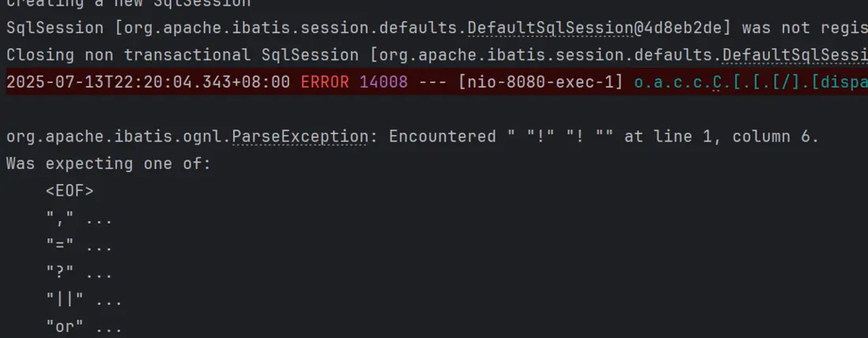Click the <EOF> token line
The image size is (868, 338).
tap(70, 191)
